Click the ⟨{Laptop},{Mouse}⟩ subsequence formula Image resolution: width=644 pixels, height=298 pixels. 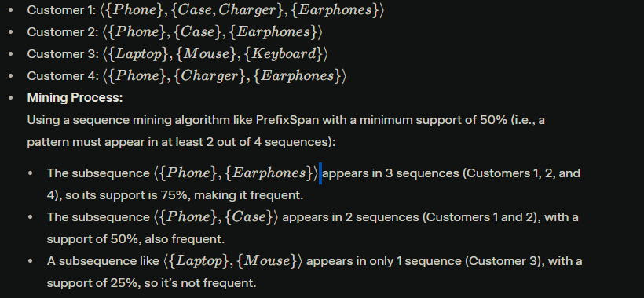tap(232, 261)
